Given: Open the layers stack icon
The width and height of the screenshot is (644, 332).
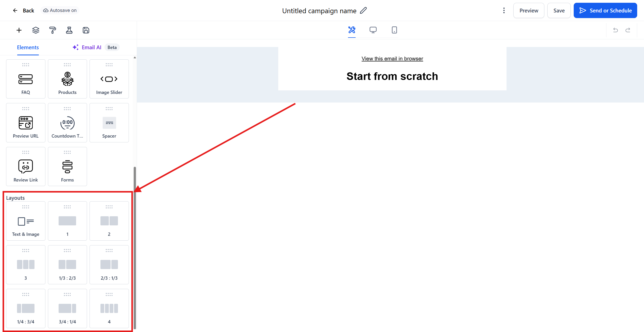Looking at the screenshot, I should pyautogui.click(x=36, y=30).
